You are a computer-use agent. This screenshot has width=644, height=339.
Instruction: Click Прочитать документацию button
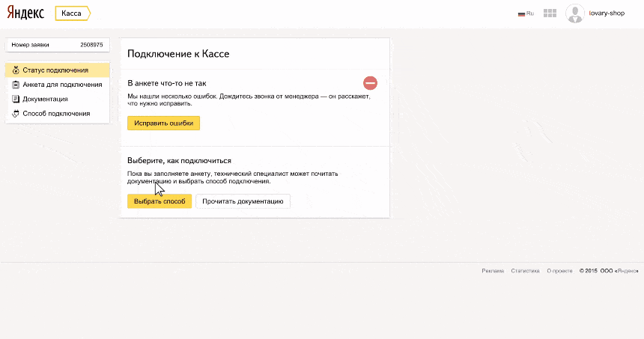coord(243,201)
